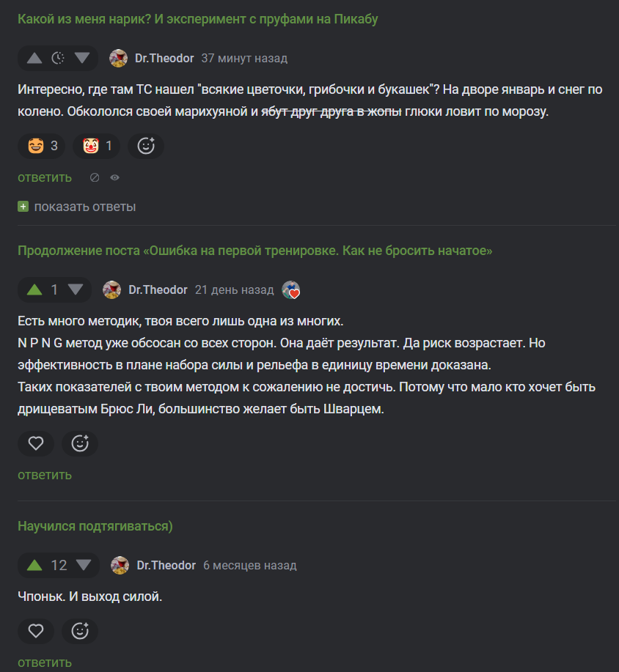Downvote the comment posted 21 days ago
The width and height of the screenshot is (619, 672).
pos(76,290)
